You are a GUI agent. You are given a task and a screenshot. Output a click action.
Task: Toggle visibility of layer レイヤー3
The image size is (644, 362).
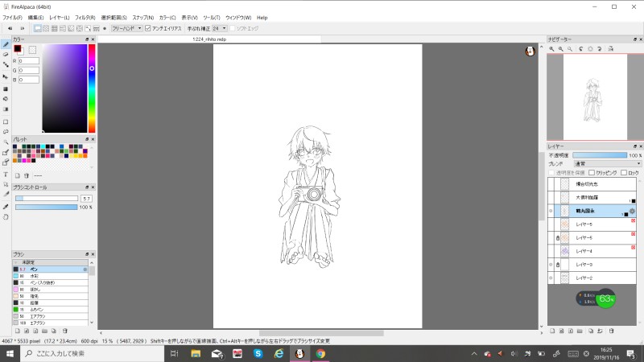tap(551, 265)
